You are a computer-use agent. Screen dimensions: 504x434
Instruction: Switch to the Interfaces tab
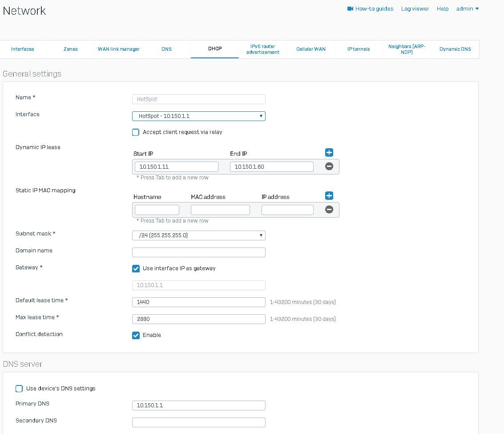[23, 49]
